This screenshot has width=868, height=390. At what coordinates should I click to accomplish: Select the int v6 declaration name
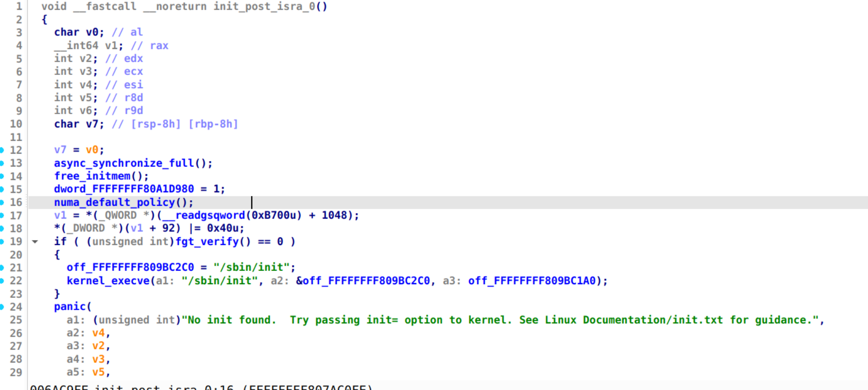coord(86,111)
